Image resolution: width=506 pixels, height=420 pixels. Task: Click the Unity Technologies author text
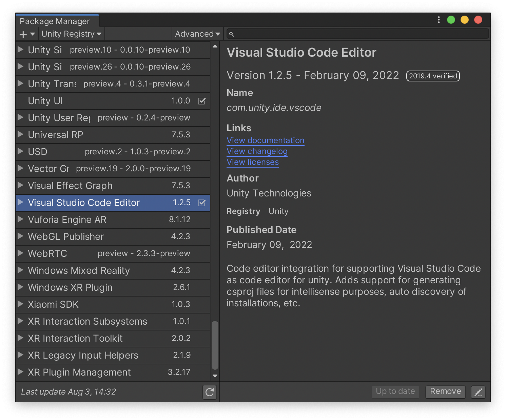269,193
